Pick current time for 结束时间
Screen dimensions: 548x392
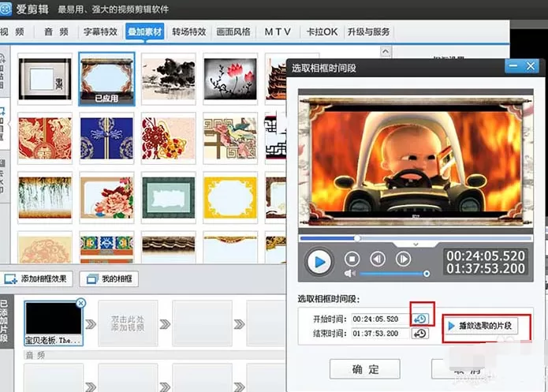(x=419, y=334)
